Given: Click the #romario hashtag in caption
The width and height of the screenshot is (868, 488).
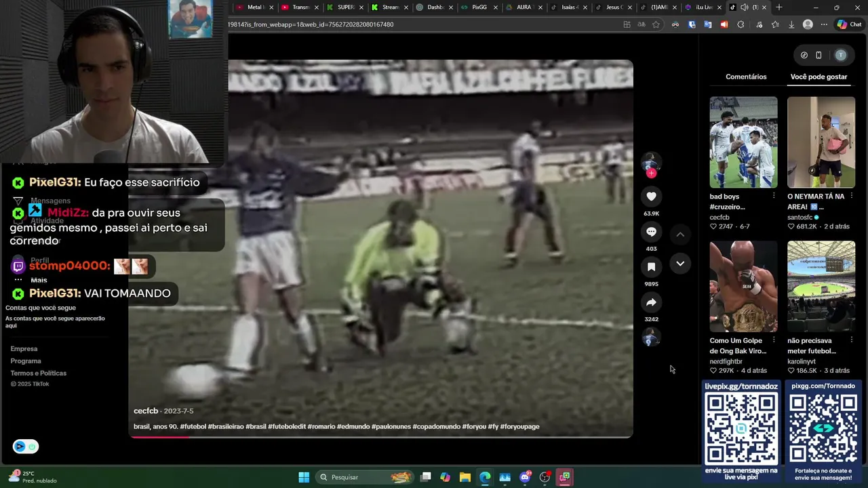Looking at the screenshot, I should point(321,426).
